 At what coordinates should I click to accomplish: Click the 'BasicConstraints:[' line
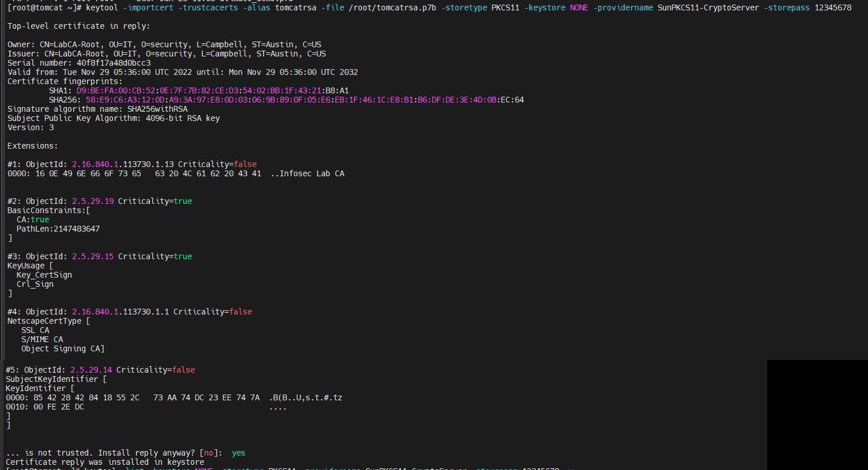[x=49, y=210]
